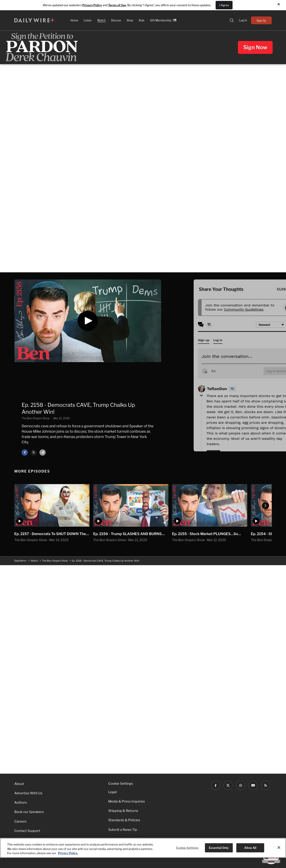Open Daily Wire's X profile from footer

pyautogui.click(x=228, y=785)
